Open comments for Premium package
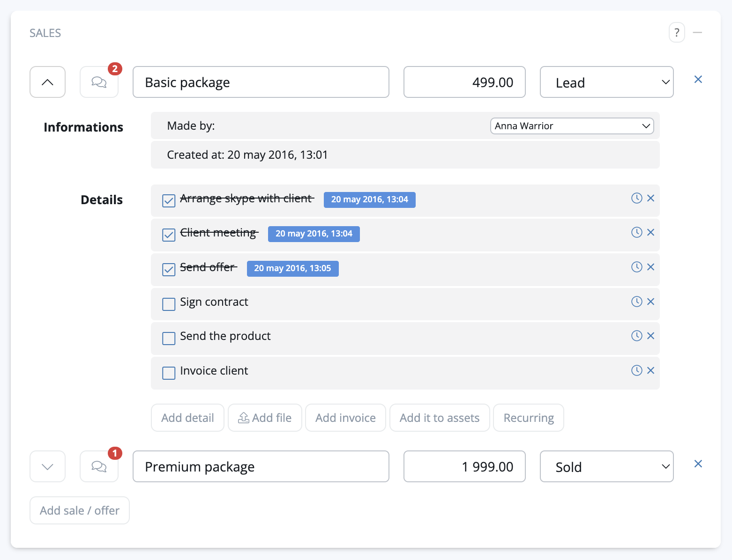Viewport: 732px width, 560px height. tap(99, 466)
